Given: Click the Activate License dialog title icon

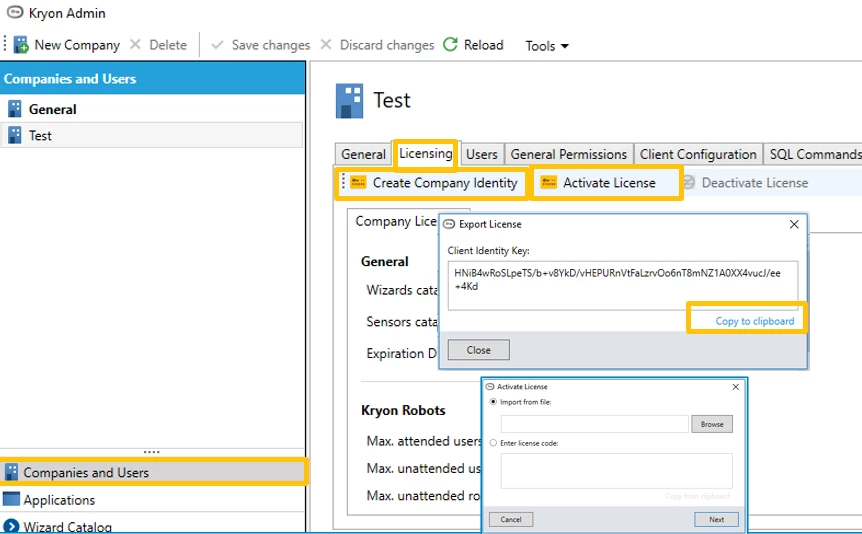Looking at the screenshot, I should tap(490, 387).
